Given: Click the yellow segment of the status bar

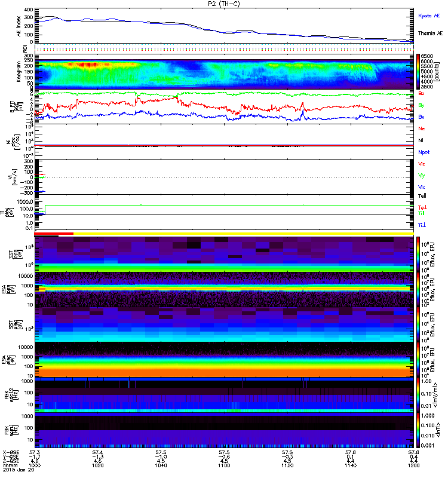Looking at the screenshot, I should pos(239,234).
